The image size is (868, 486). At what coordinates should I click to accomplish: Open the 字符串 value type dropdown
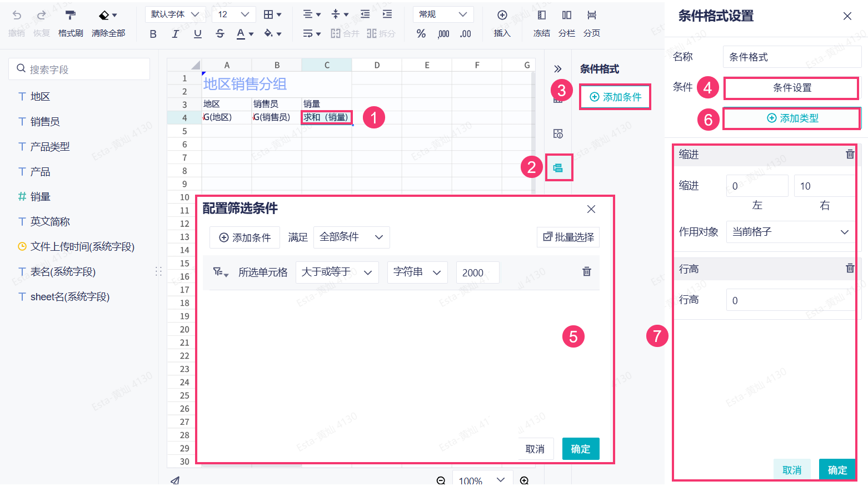tap(417, 272)
